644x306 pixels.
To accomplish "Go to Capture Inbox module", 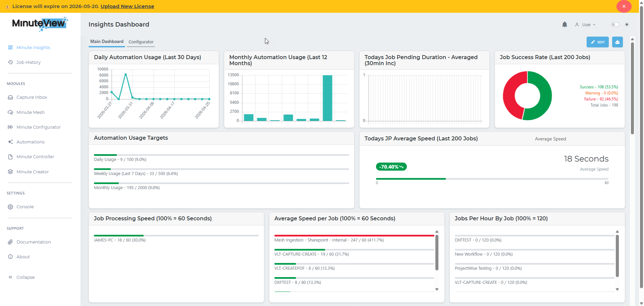I will click(32, 97).
